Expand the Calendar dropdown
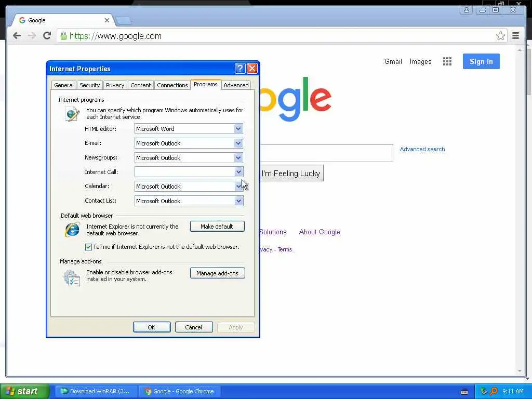The height and width of the screenshot is (399, 532). pos(238,187)
